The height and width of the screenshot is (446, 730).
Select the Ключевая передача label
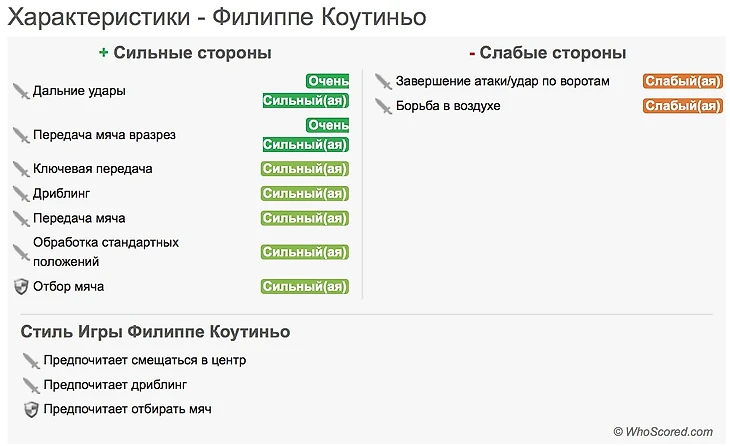click(x=92, y=169)
